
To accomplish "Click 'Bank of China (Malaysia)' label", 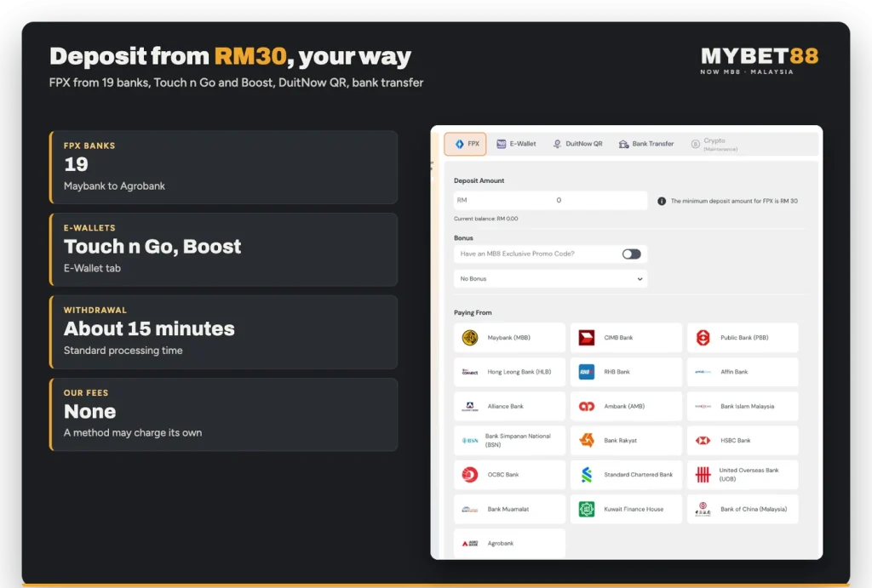I will point(754,509).
